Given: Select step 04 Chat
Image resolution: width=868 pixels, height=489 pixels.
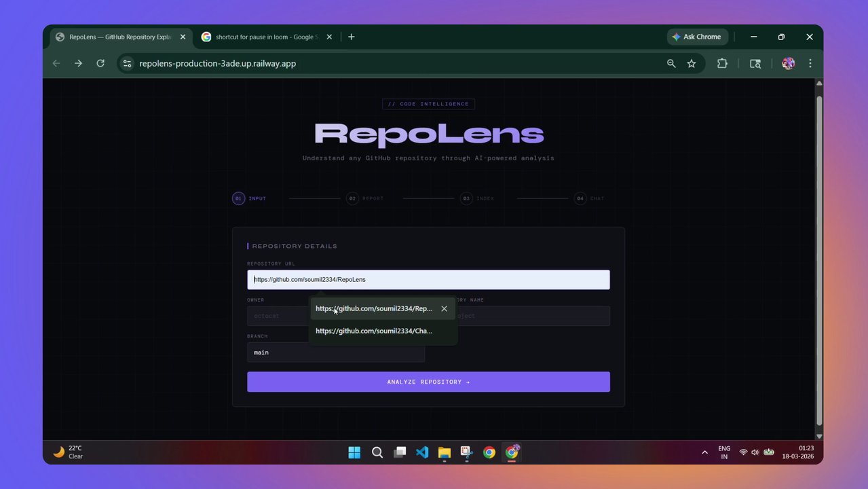Looking at the screenshot, I should (x=589, y=198).
